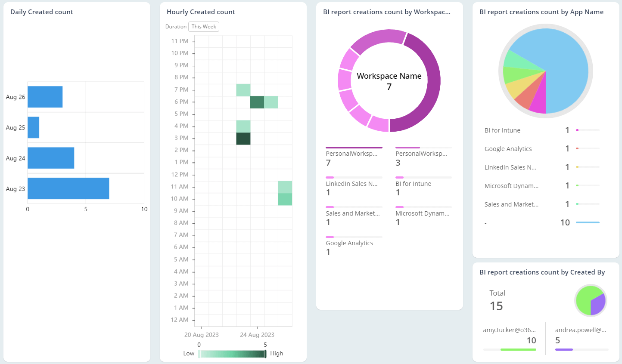Select the darkest 3 PM heatmap cell
This screenshot has height=364, width=622.
coord(243,138)
